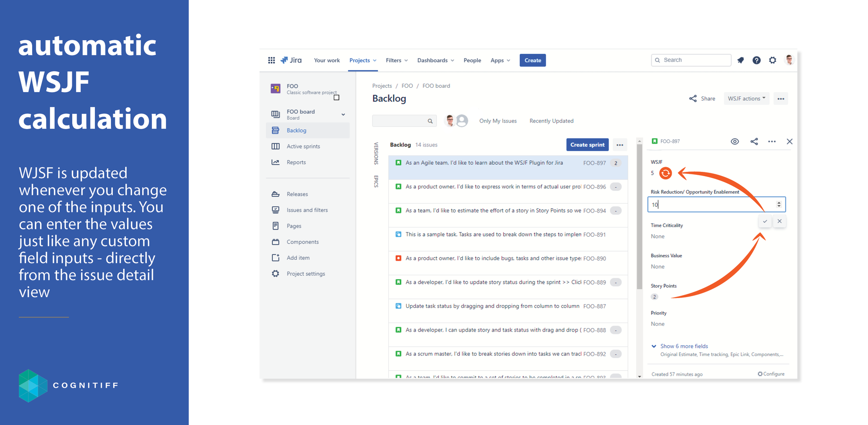The image size is (868, 425).
Task: Cancel the Risk Reduction edit X button
Action: (780, 221)
